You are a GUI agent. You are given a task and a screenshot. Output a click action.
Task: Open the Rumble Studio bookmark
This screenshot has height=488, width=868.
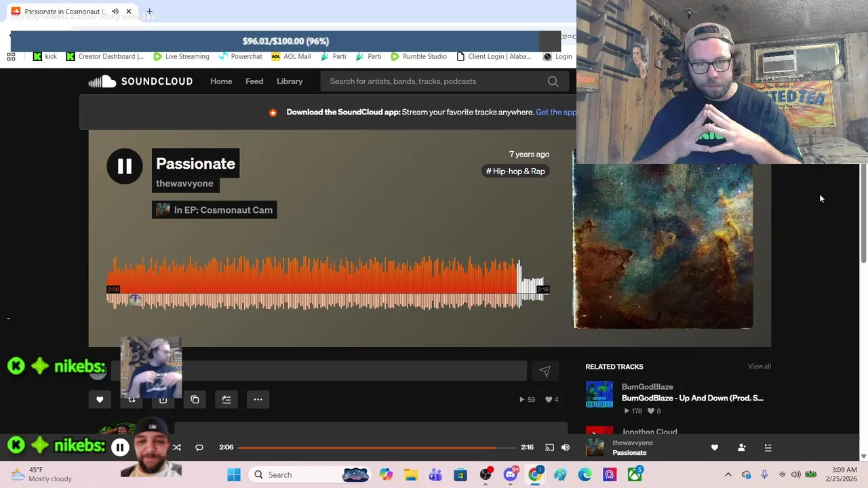pyautogui.click(x=418, y=56)
